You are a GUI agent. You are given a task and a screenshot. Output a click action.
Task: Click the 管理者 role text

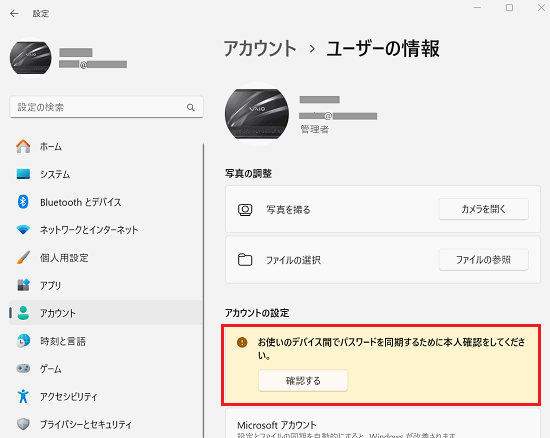pyautogui.click(x=315, y=129)
